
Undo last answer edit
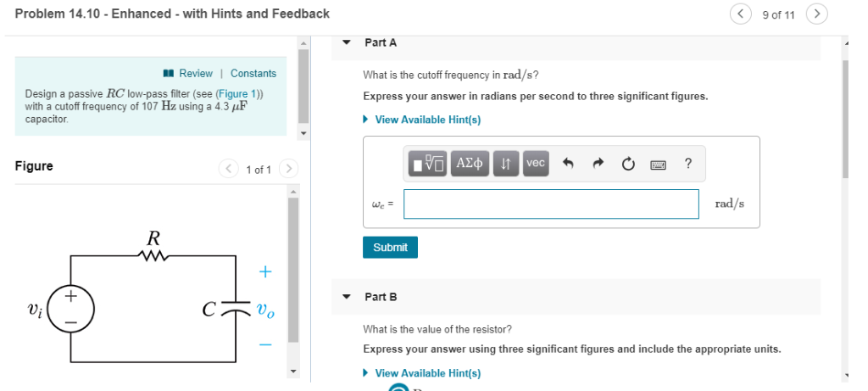pyautogui.click(x=568, y=164)
